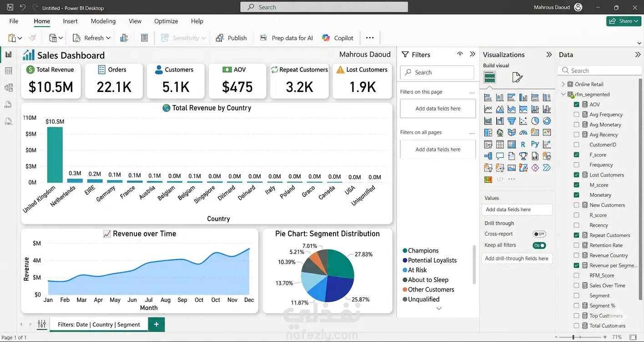This screenshot has height=342, width=644.
Task: Open the Report view in left sidebar
Action: [x=8, y=55]
